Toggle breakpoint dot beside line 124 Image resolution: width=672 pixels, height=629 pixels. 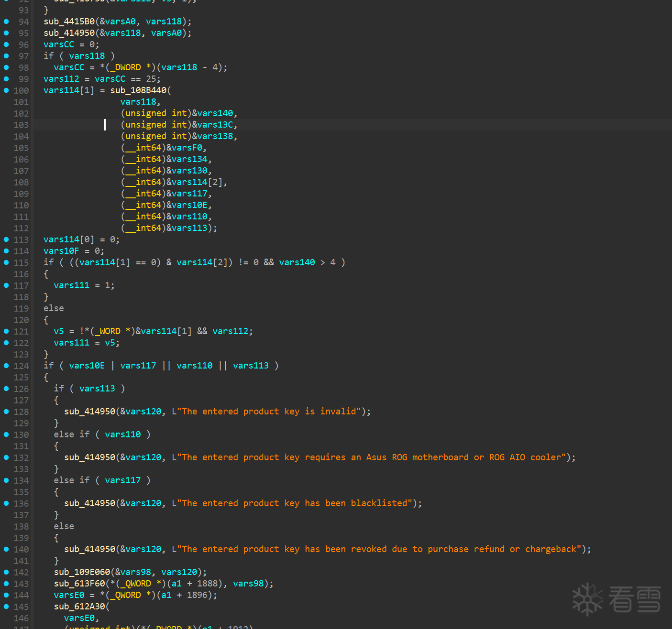point(6,366)
